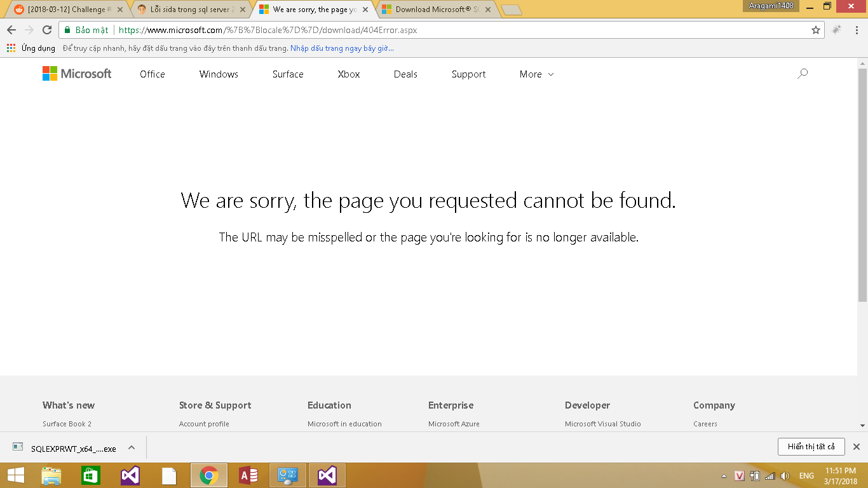The height and width of the screenshot is (488, 868).
Task: Open a new browser tab
Action: [512, 10]
